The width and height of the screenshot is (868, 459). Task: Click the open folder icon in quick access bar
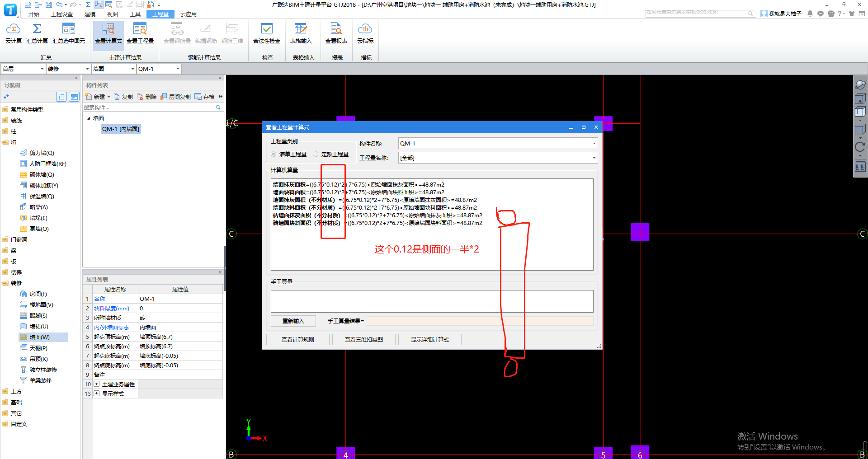[x=38, y=5]
